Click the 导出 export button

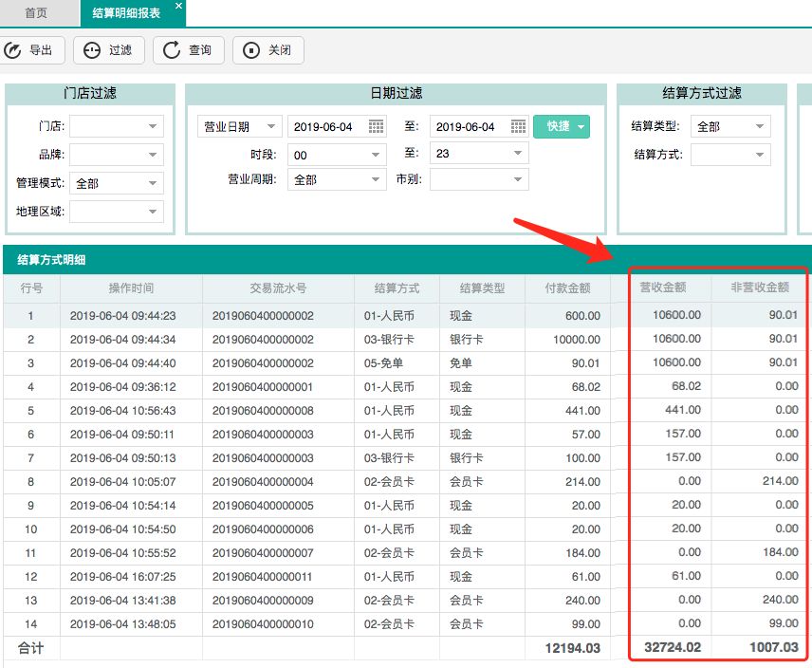click(30, 50)
